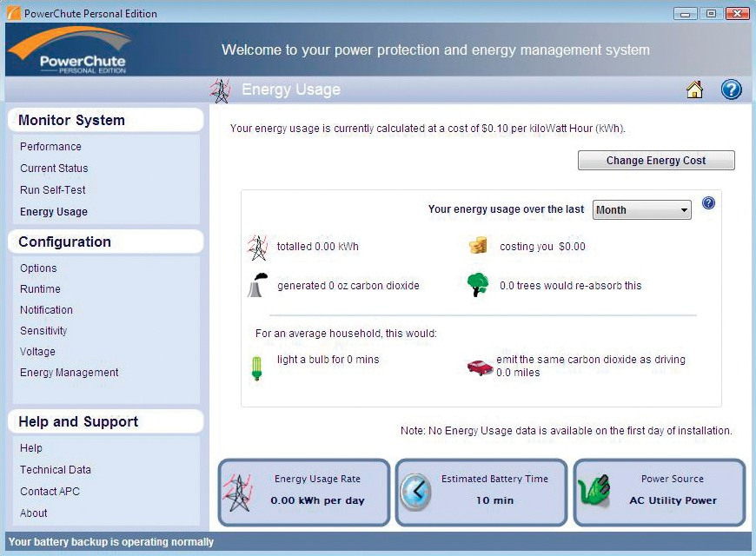The image size is (756, 556).
Task: Click 'costing you $0.00' text
Action: pyautogui.click(x=542, y=247)
